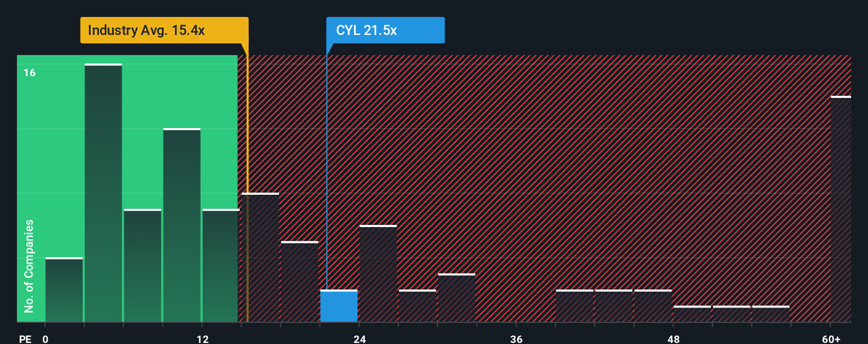Click the bar just right of the industry average line
The width and height of the screenshot is (868, 344).
[x=260, y=257]
